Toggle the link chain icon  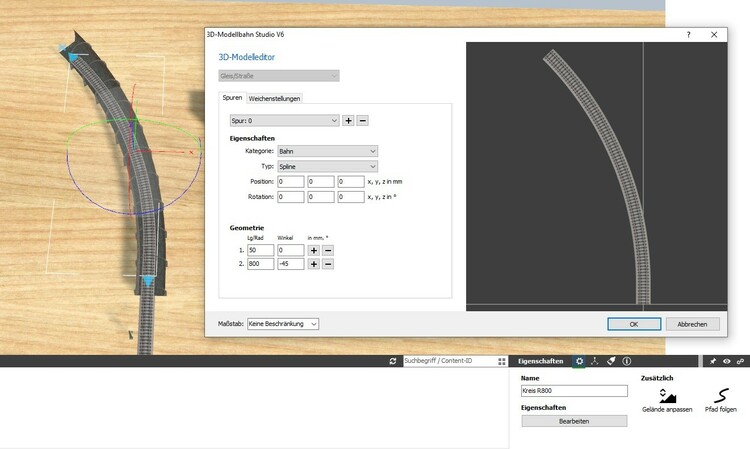click(x=740, y=360)
